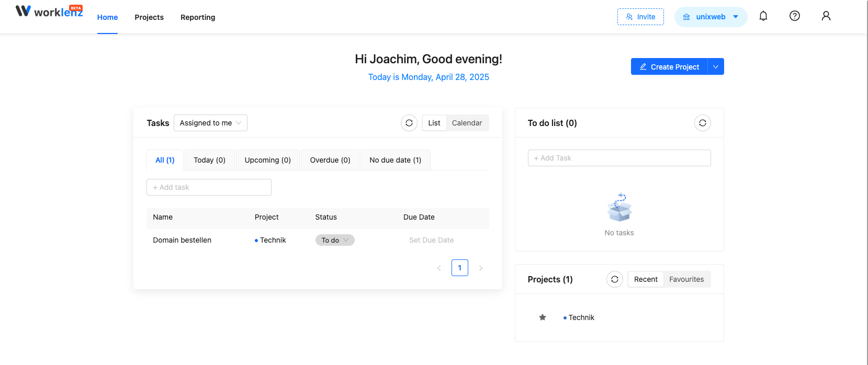Select the Upcoming (0) tab
Image resolution: width=868 pixels, height=365 pixels.
coord(268,160)
